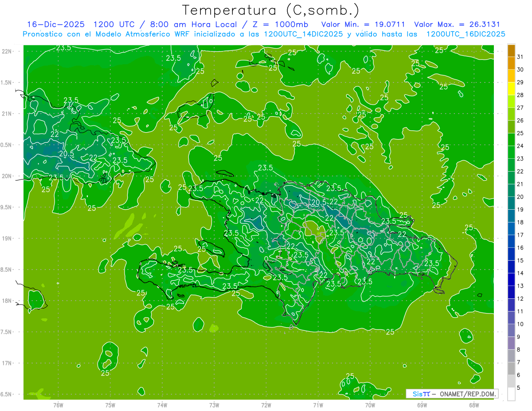Pick the dark blue swatch between 13 and 14

pyautogui.click(x=511, y=280)
